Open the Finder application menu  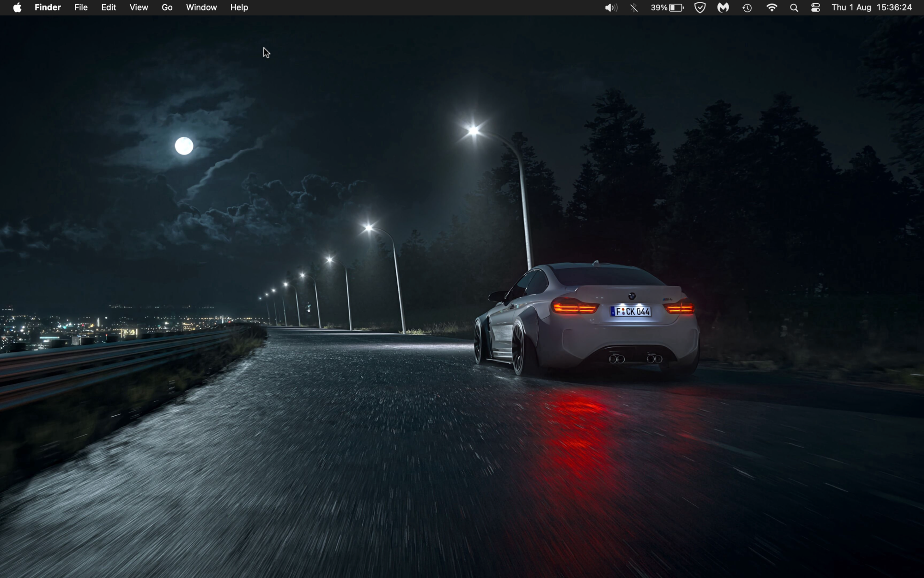click(x=48, y=7)
